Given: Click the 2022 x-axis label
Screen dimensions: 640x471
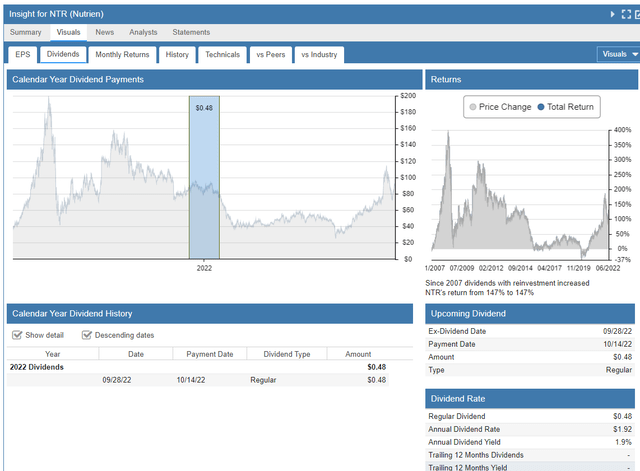Looking at the screenshot, I should pos(204,268).
